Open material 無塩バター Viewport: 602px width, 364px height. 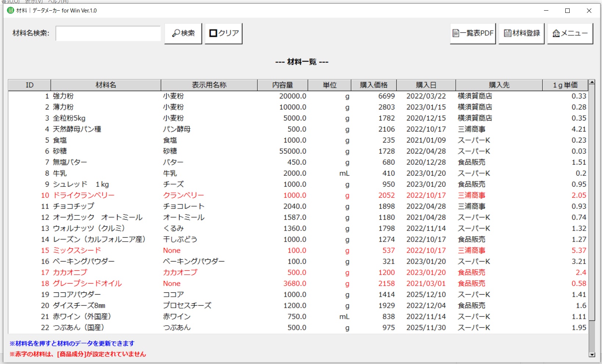70,162
